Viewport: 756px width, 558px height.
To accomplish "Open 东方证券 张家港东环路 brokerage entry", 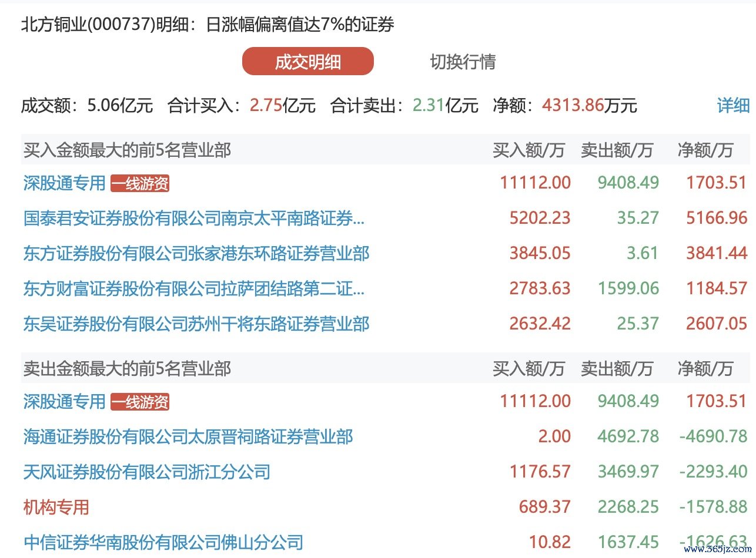I will [196, 254].
